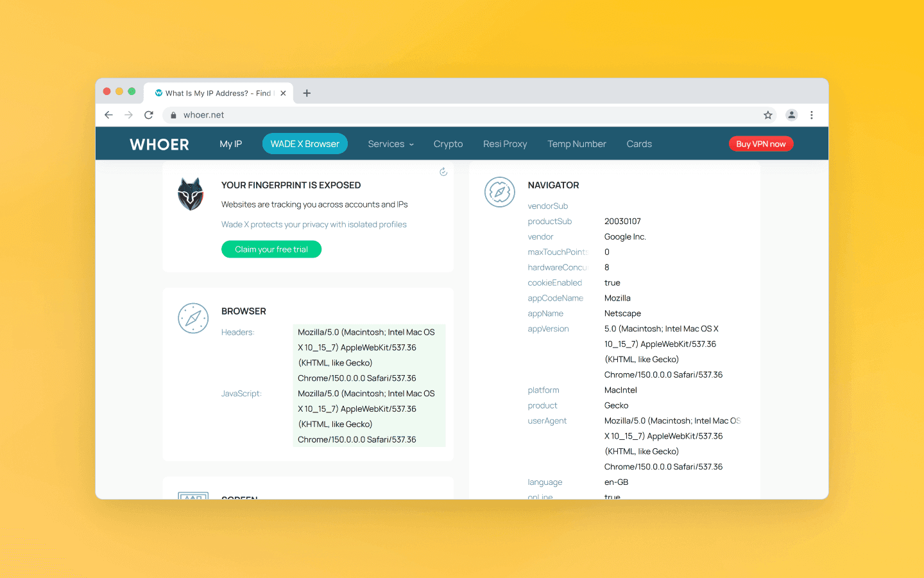
Task: Open the Resi Proxy page
Action: point(505,144)
